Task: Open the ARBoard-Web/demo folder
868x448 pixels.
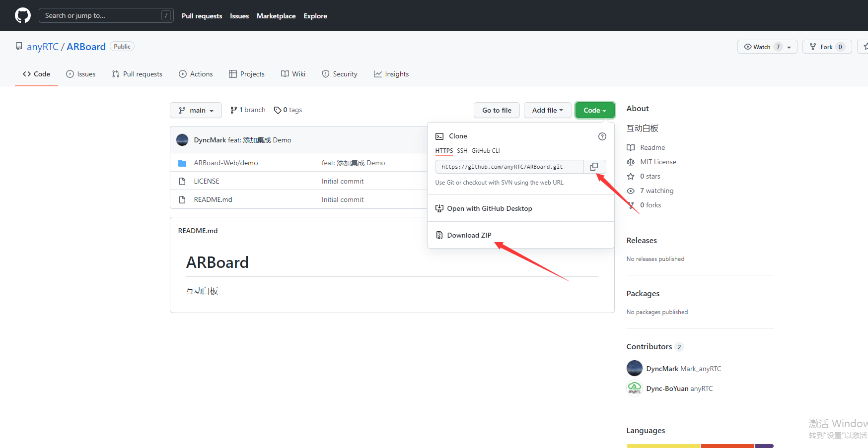Action: tap(226, 163)
